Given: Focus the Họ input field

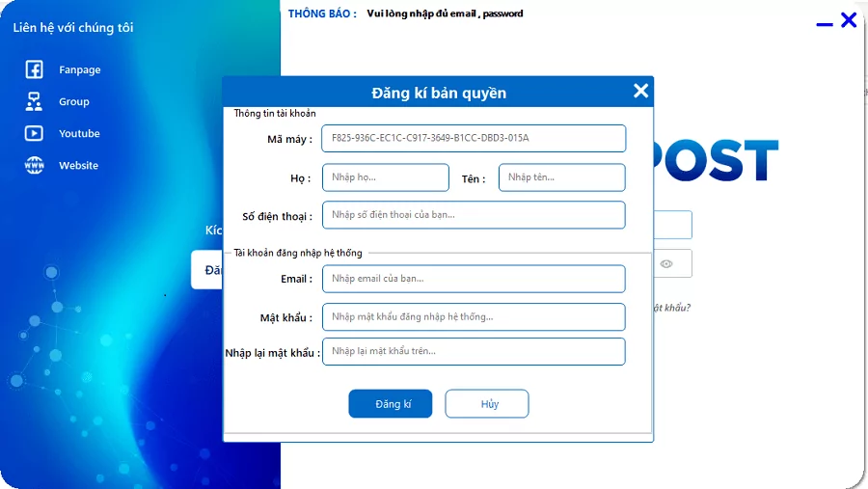Looking at the screenshot, I should coord(385,177).
